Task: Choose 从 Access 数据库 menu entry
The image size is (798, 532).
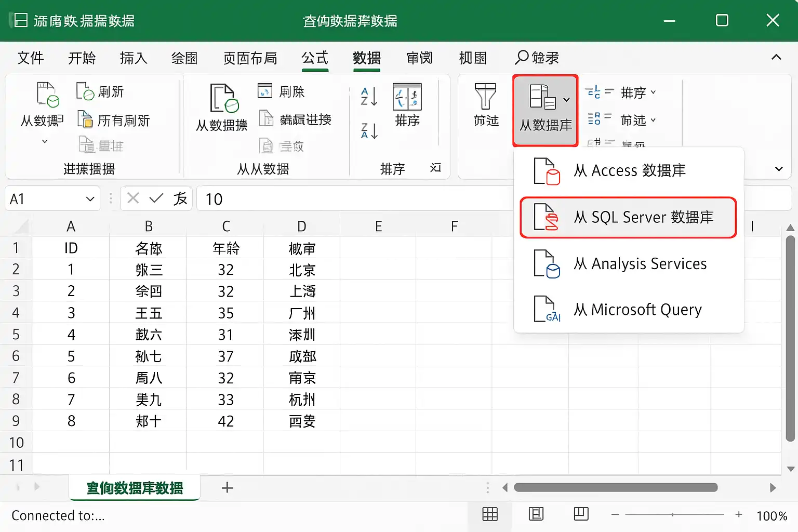Action: (628, 171)
